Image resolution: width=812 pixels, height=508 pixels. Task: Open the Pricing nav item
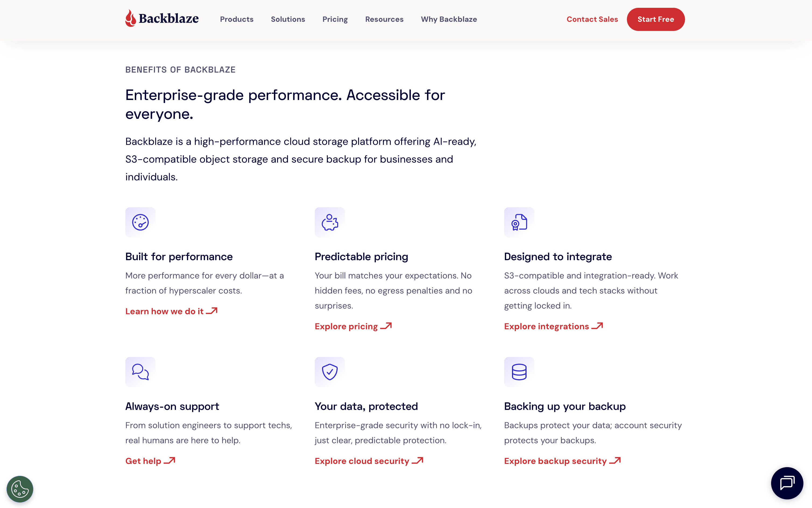[335, 19]
